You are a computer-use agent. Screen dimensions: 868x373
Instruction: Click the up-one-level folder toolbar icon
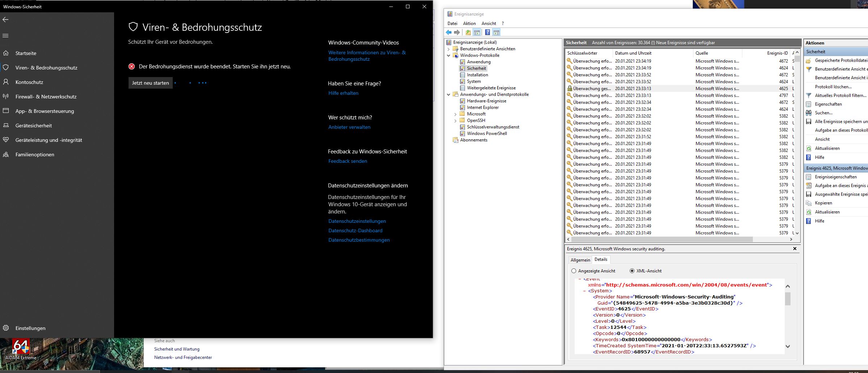tap(468, 33)
